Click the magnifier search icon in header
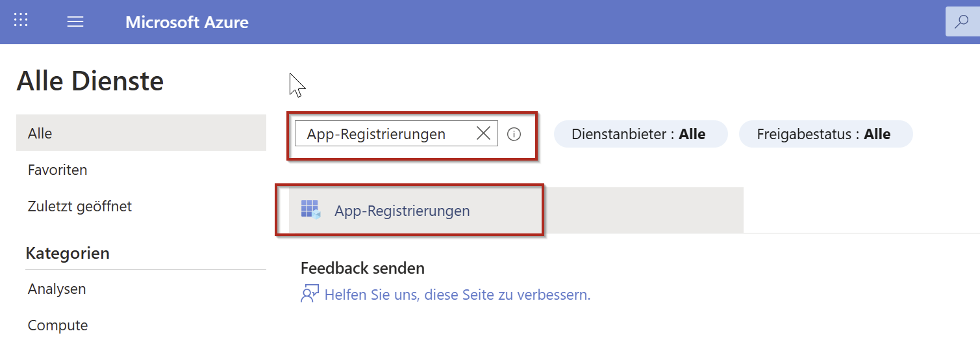Screen dimensions: 980x342 pyautogui.click(x=961, y=22)
